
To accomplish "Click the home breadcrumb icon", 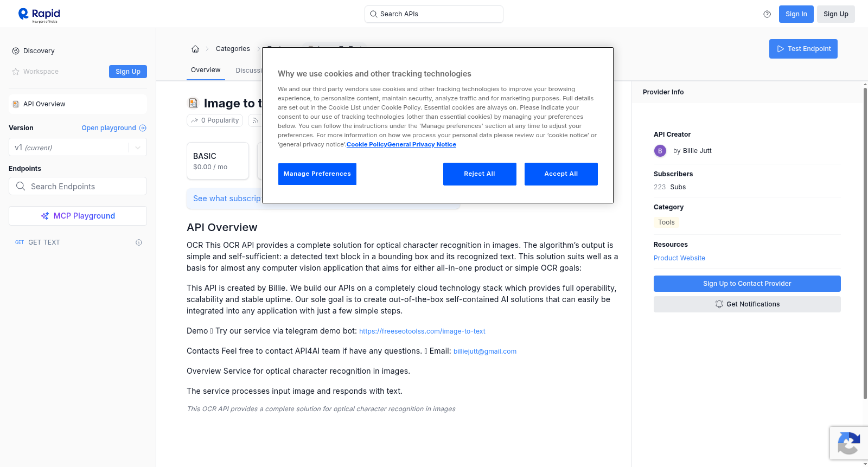I will click(x=195, y=49).
